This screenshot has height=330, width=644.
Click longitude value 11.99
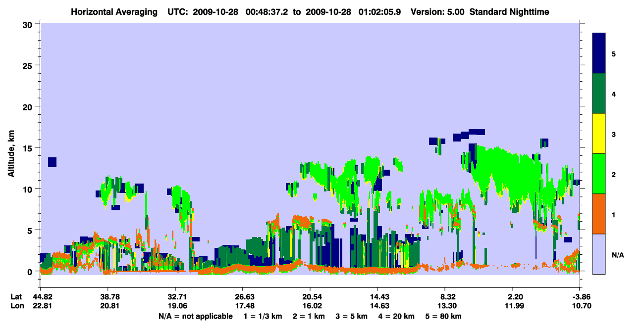(x=515, y=306)
